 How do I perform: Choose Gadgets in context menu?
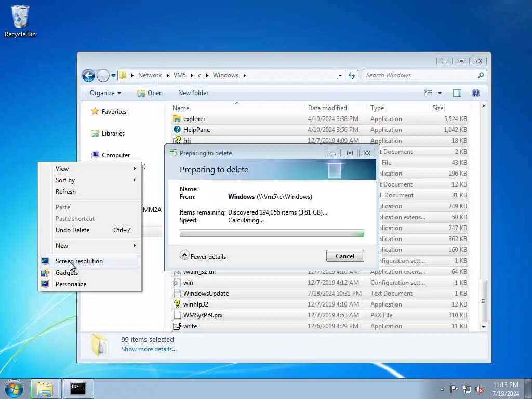(x=90, y=272)
